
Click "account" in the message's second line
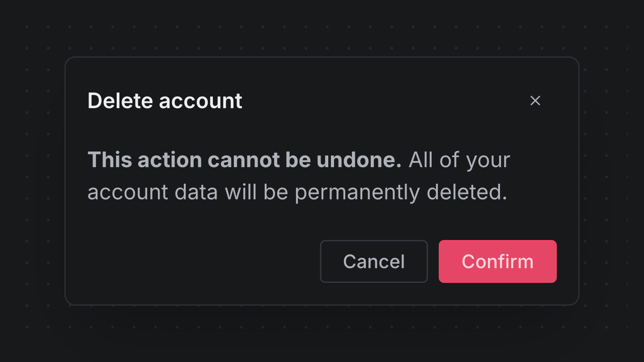coord(127,192)
